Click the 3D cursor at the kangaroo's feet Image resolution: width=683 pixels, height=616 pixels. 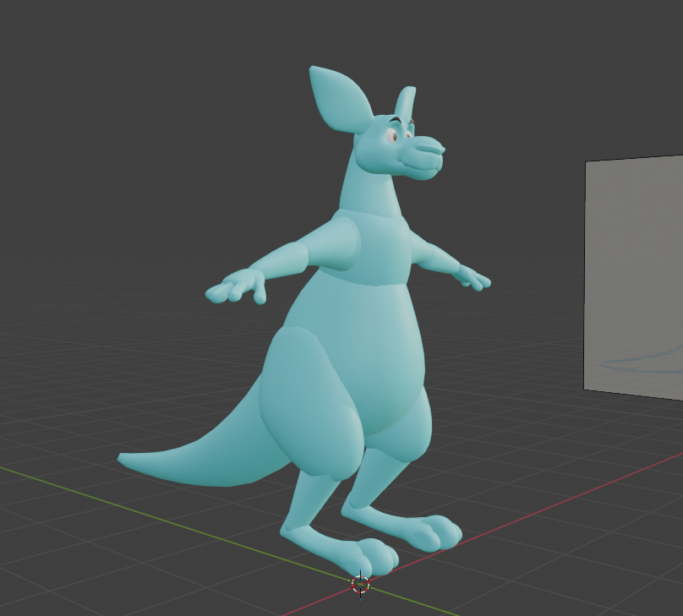pyautogui.click(x=360, y=583)
